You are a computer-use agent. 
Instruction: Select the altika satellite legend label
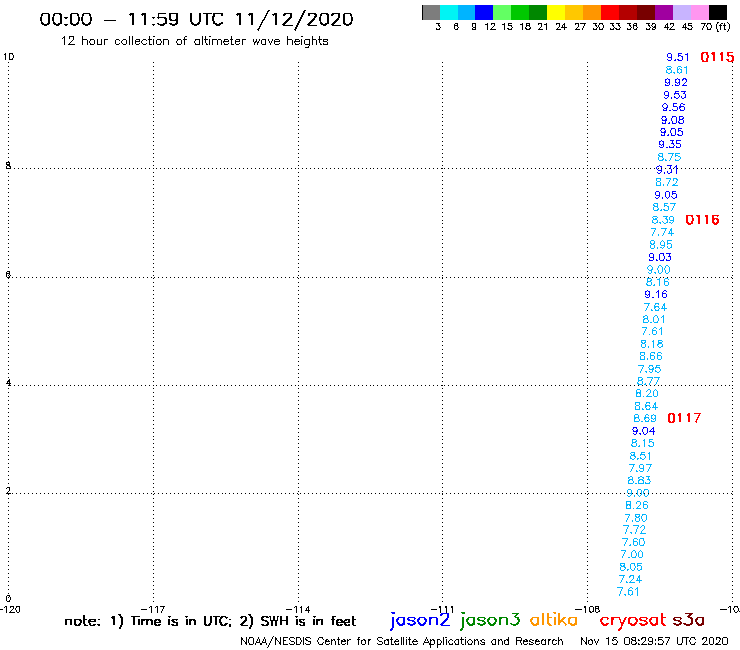coord(554,620)
